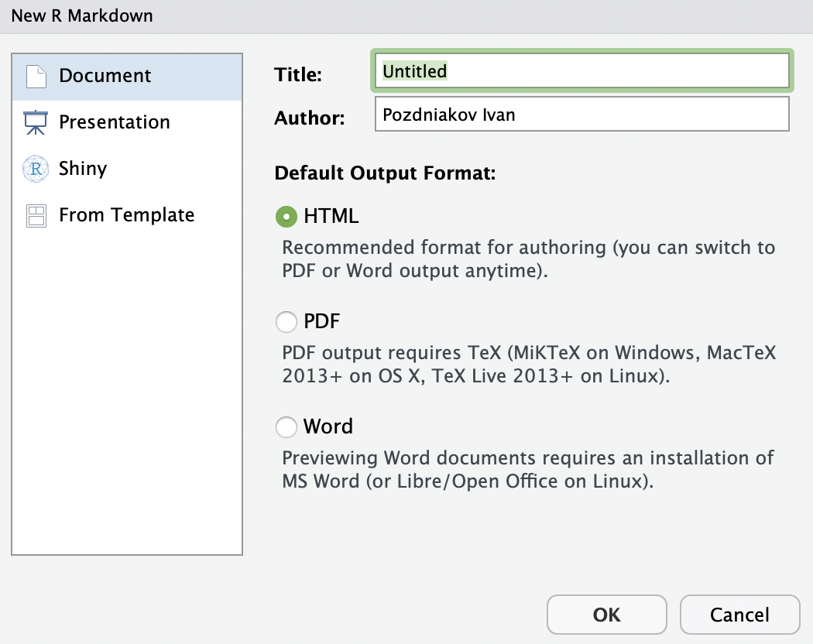Click the Word option label text
This screenshot has width=813, height=644.
pos(328,426)
